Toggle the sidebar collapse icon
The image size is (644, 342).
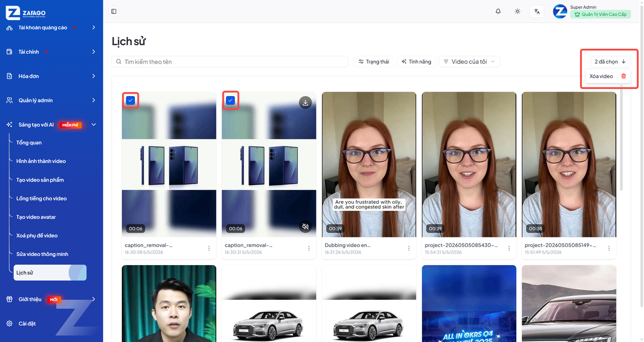[114, 11]
